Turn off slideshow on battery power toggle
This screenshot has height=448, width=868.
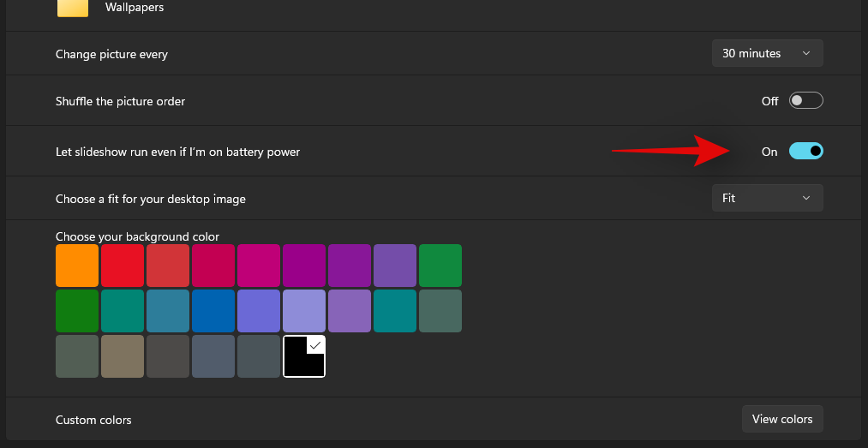pyautogui.click(x=805, y=152)
